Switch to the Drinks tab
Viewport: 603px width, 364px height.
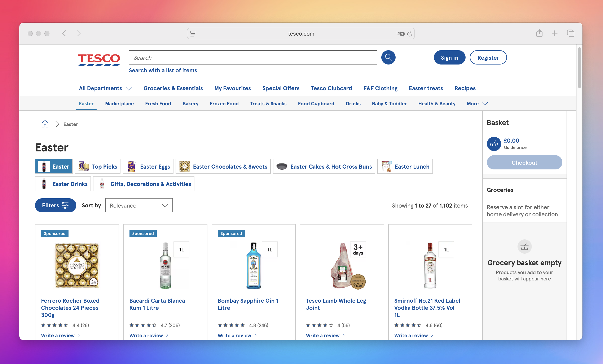[x=353, y=103]
